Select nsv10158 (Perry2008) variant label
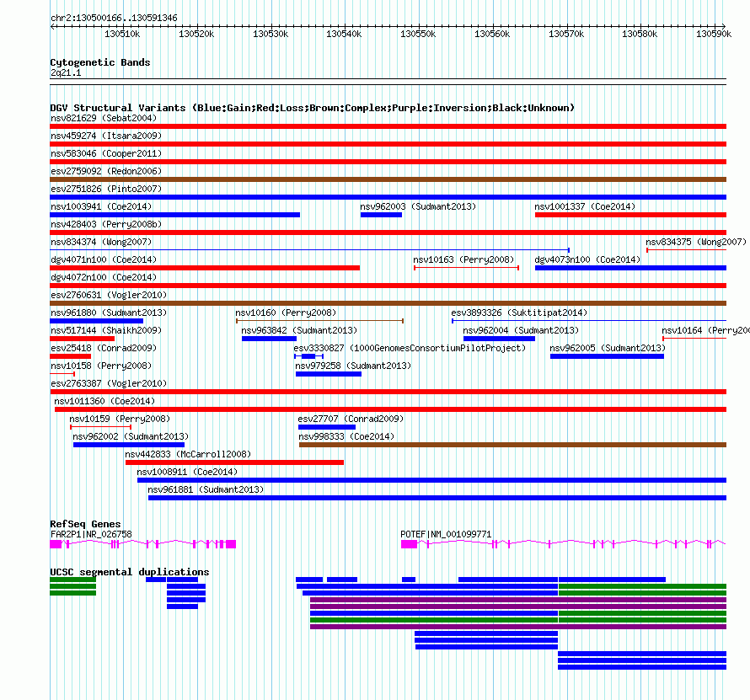Image resolution: width=750 pixels, height=700 pixels. click(101, 366)
